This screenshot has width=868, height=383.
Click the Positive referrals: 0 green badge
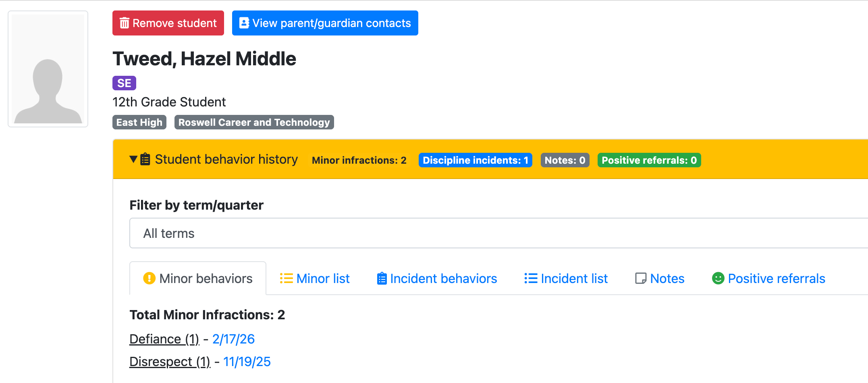649,160
